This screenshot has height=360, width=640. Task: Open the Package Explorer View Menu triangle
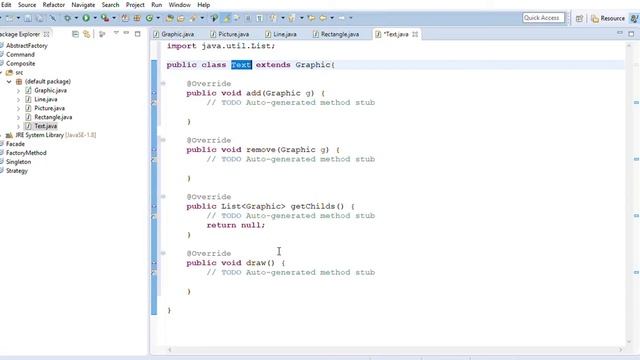click(x=116, y=33)
